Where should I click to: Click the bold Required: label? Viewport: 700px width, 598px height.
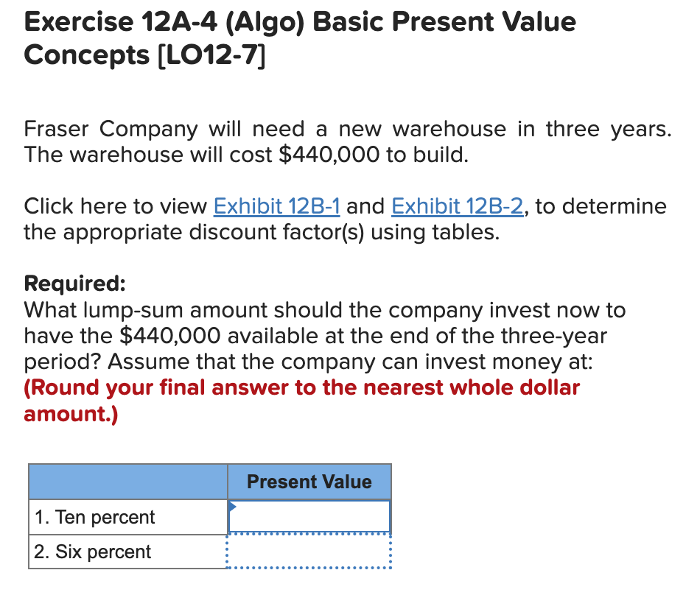pos(74,284)
